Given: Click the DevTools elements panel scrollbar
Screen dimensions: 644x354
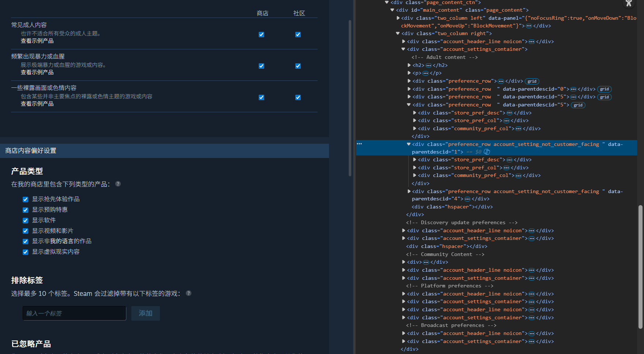Looking at the screenshot, I should [640, 267].
